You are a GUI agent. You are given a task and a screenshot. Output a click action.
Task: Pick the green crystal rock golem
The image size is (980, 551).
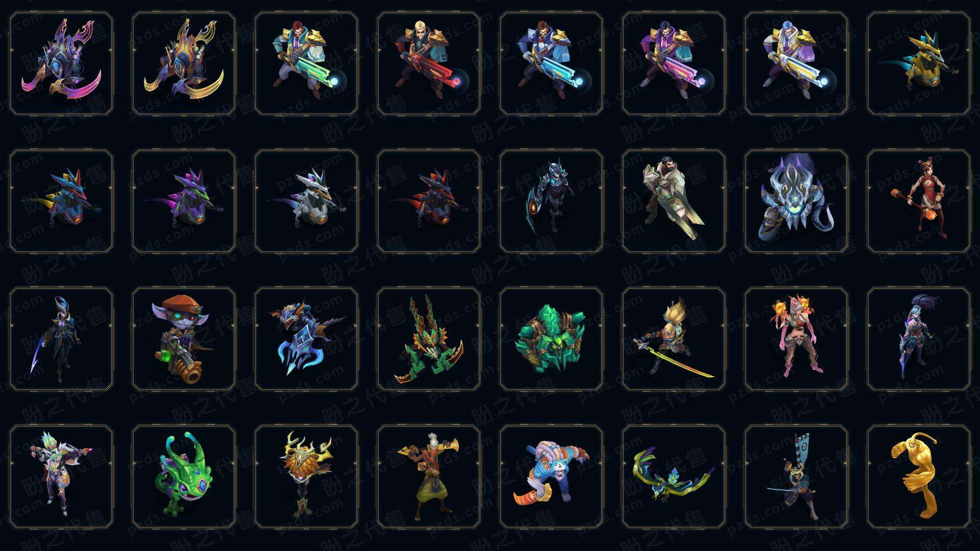coord(551,339)
